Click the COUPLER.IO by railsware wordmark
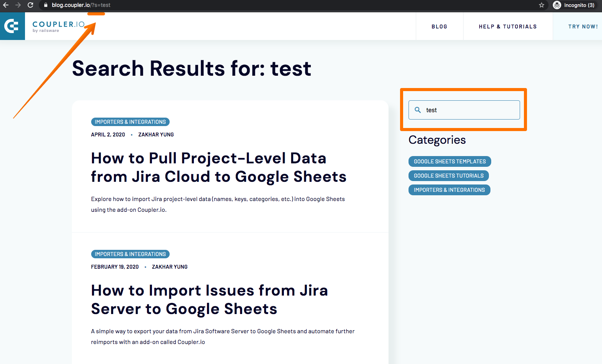The height and width of the screenshot is (364, 602). [58, 27]
